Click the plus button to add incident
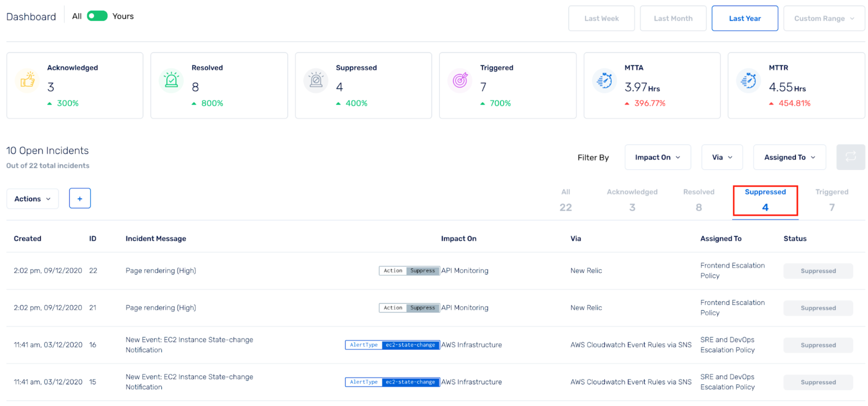This screenshot has width=868, height=406. (x=80, y=198)
